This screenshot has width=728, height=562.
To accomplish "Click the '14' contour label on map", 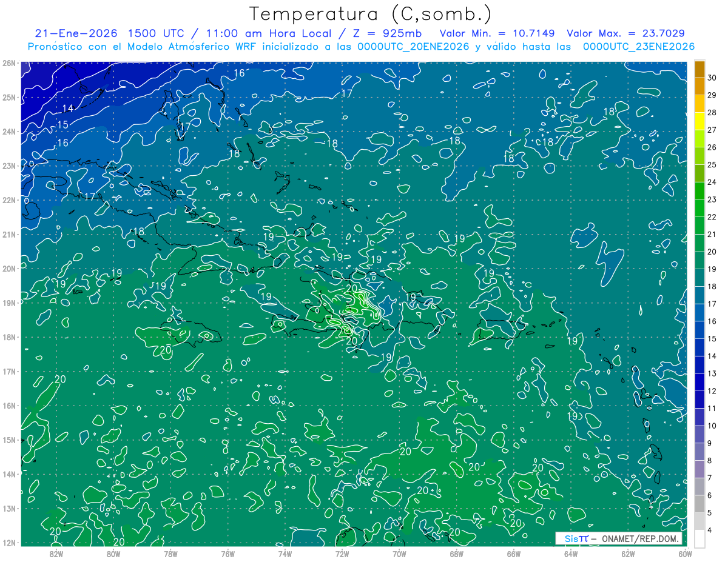I will [68, 109].
